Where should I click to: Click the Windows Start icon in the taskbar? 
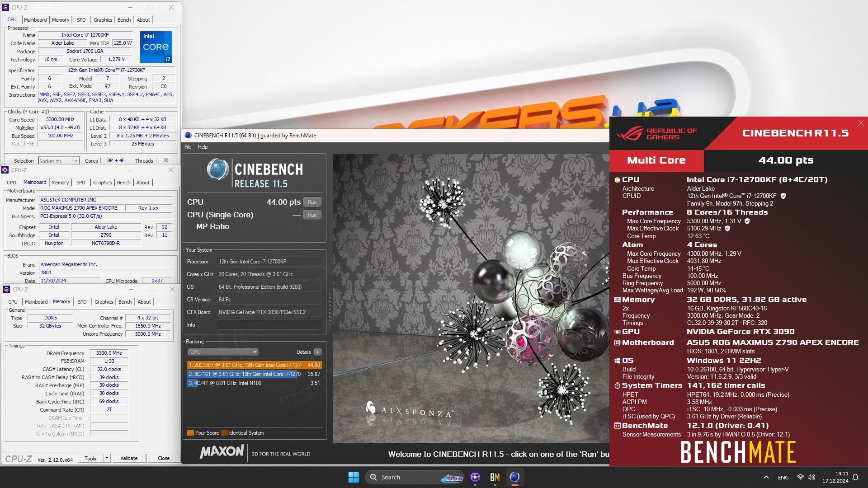(354, 477)
